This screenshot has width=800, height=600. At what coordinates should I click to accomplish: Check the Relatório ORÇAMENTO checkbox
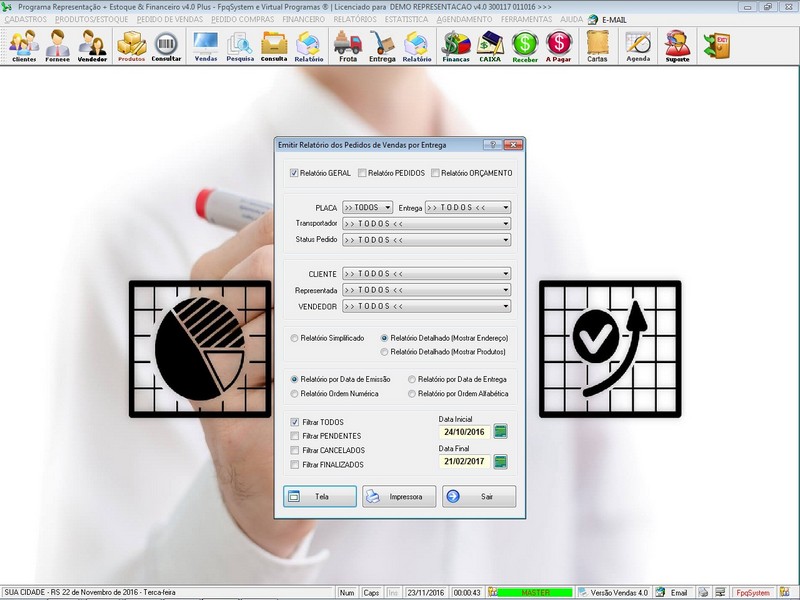(x=435, y=173)
